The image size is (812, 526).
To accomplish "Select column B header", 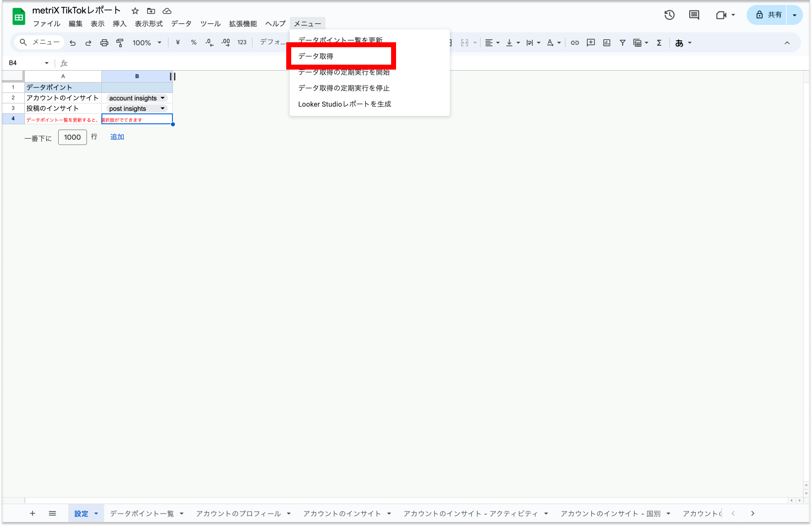I will [x=137, y=76].
